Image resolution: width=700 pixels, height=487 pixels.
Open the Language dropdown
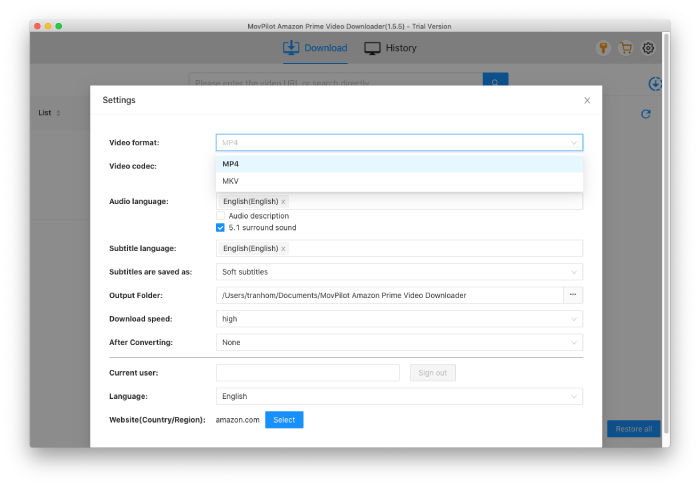tap(399, 396)
